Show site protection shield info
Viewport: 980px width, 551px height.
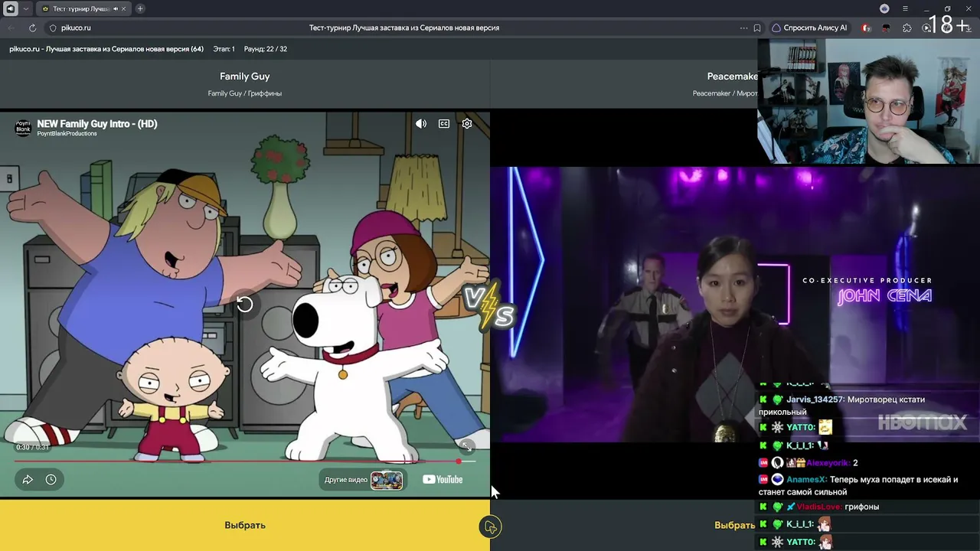tap(53, 28)
